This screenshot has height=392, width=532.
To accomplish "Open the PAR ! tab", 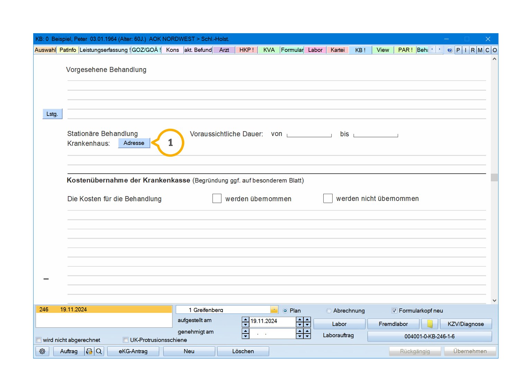I will pyautogui.click(x=405, y=50).
